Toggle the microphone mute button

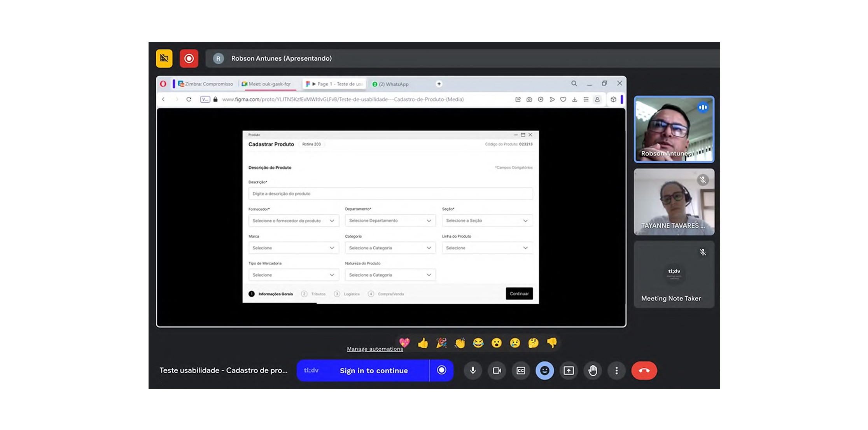coord(473,371)
